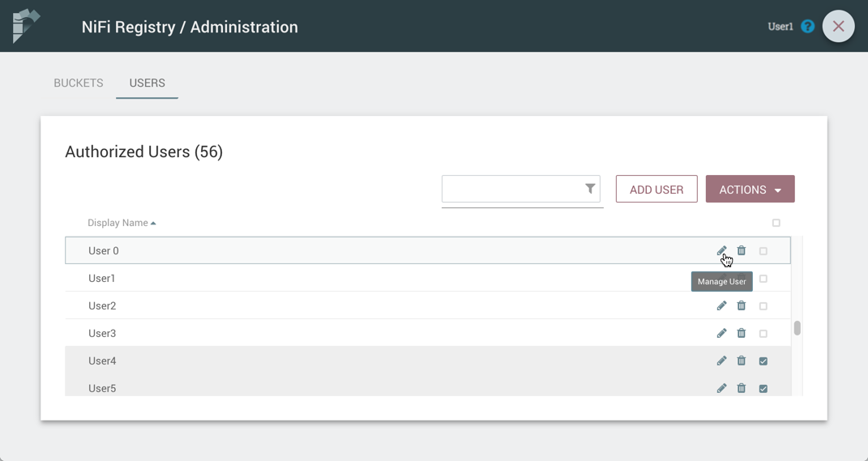Click the filter funnel icon
The height and width of the screenshot is (461, 868).
pyautogui.click(x=590, y=189)
